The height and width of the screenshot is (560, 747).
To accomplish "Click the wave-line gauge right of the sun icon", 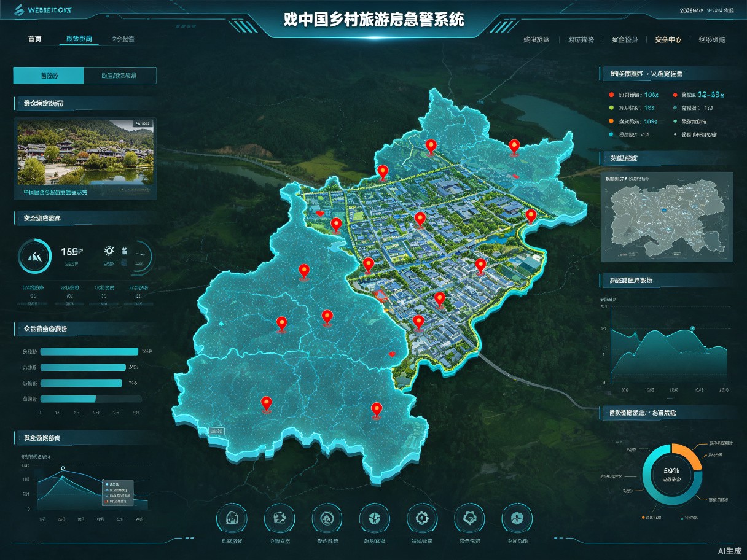I will pyautogui.click(x=141, y=255).
